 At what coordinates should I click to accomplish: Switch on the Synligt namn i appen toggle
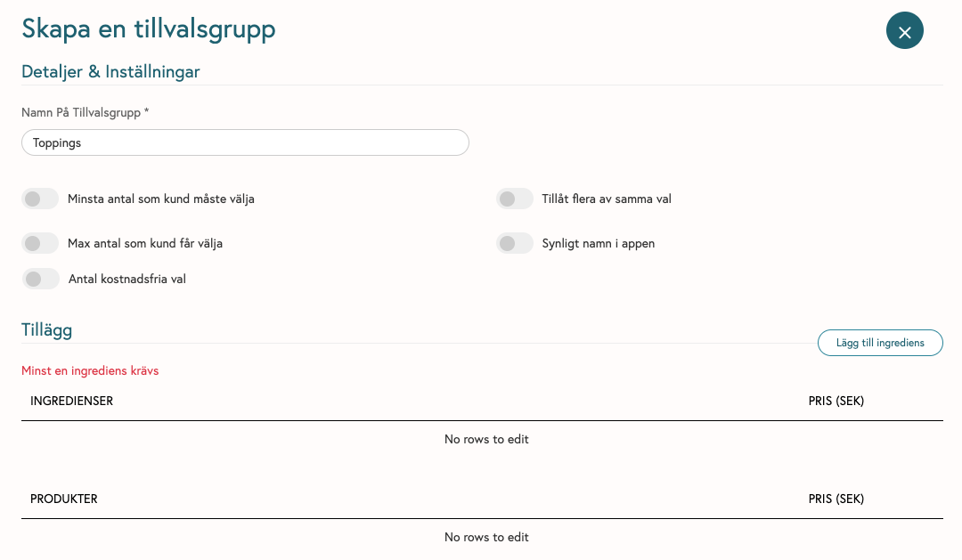515,244
